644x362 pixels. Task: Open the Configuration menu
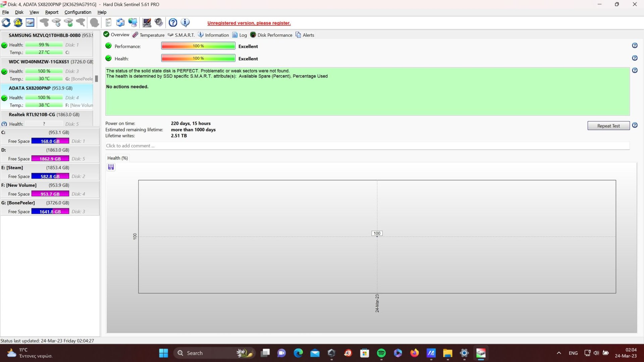click(77, 12)
